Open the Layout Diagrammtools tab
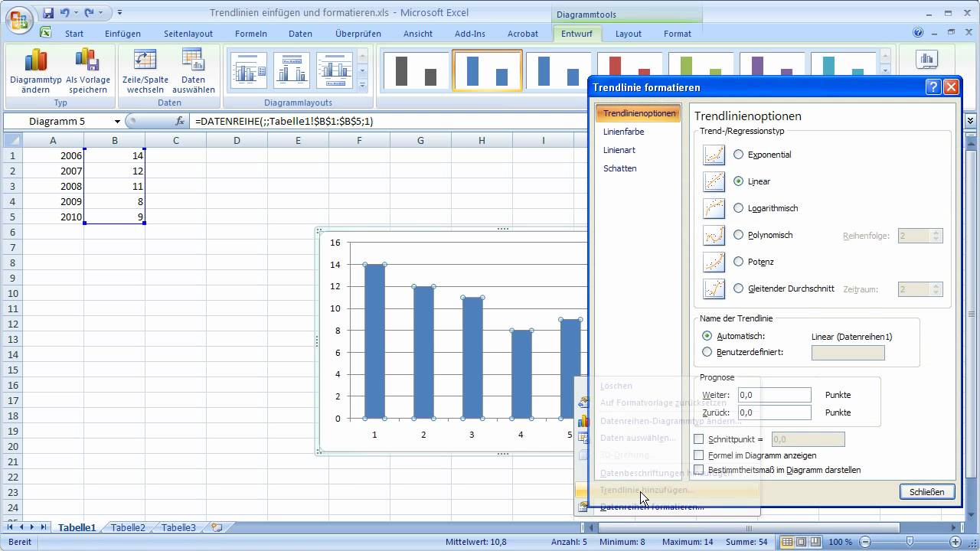 tap(629, 34)
